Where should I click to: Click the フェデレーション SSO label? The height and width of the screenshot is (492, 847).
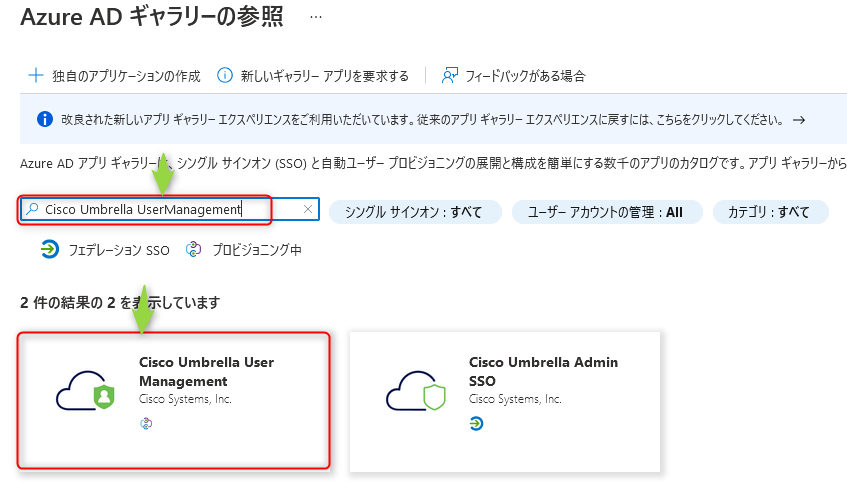[x=119, y=250]
